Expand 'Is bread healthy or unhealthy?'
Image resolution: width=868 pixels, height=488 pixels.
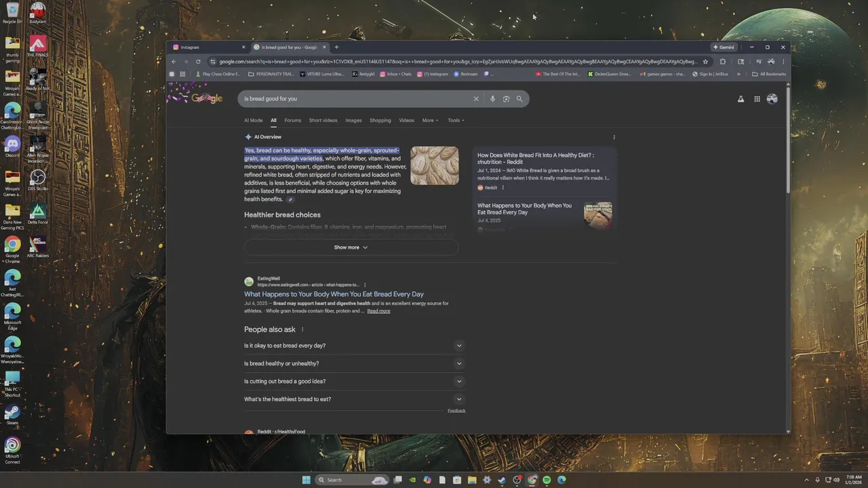click(x=355, y=363)
